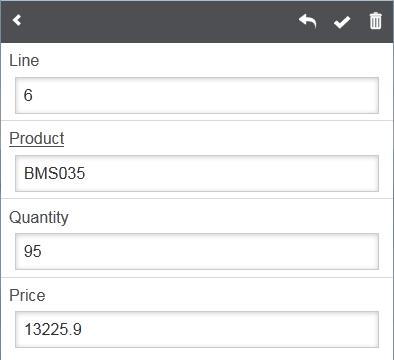This screenshot has width=394, height=360.
Task: Open the underlined Product link
Action: [x=37, y=138]
